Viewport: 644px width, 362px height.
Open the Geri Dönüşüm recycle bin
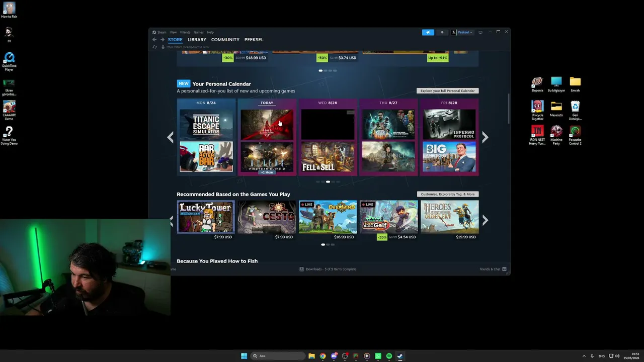click(x=575, y=111)
